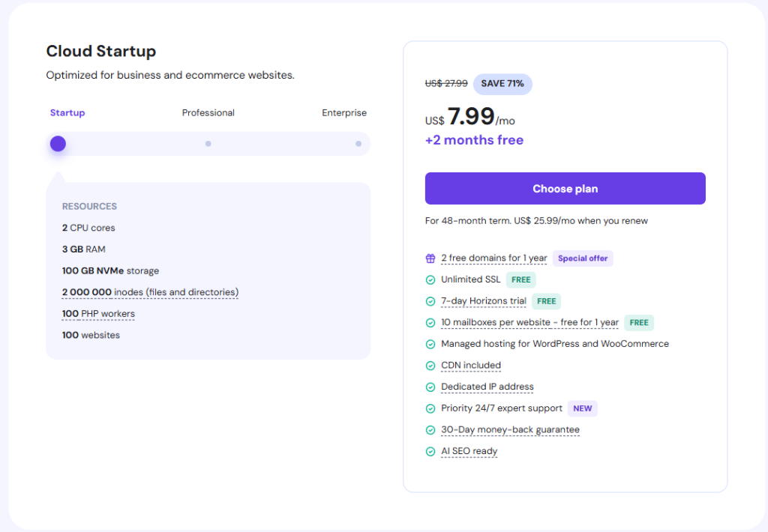Click the crossed-out US$ 27.99 price
The width and height of the screenshot is (768, 532).
click(x=446, y=84)
